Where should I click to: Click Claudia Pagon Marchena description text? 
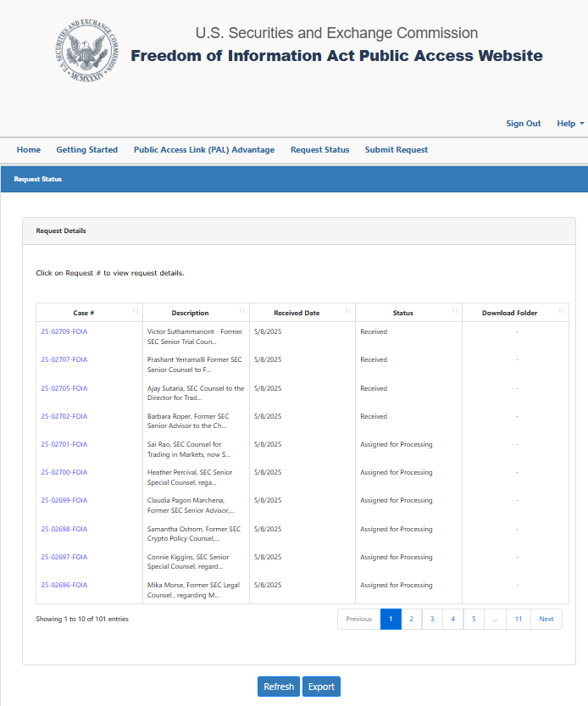coord(191,505)
